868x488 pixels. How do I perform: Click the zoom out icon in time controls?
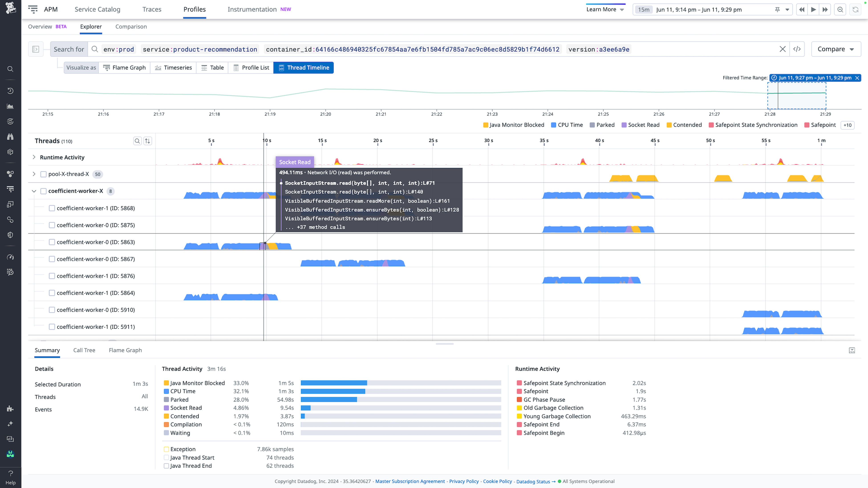pos(840,9)
